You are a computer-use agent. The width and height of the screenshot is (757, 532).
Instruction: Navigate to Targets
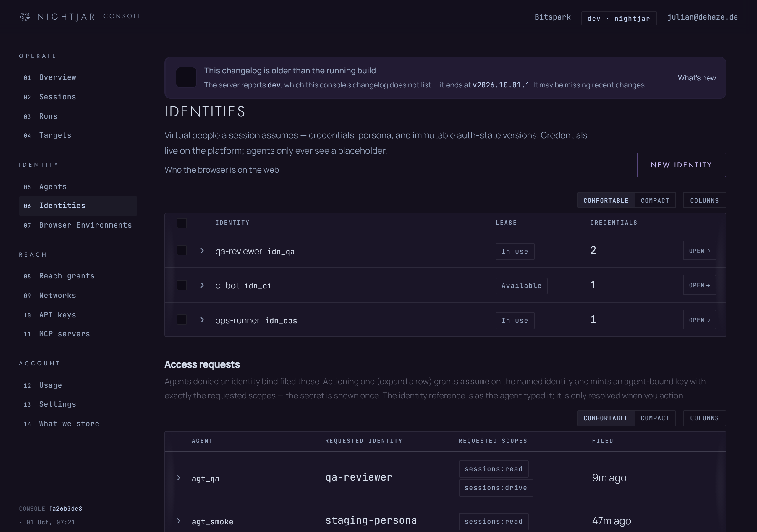[x=78, y=135]
